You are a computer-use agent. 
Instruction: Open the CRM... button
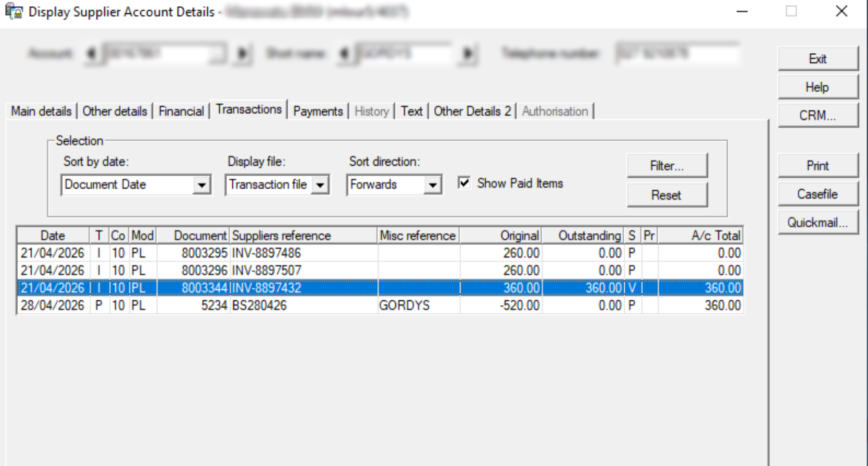818,115
